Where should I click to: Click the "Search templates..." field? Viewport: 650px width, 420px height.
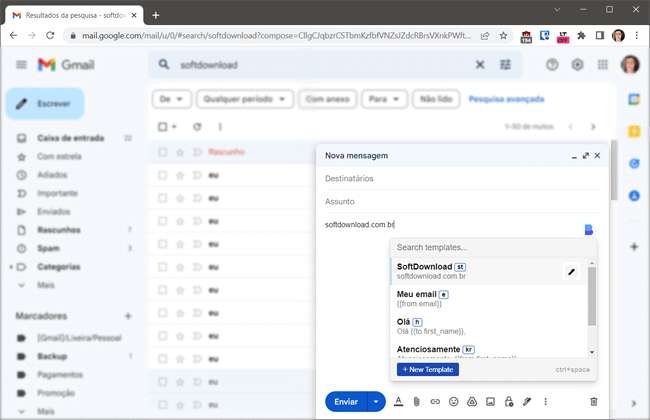[490, 247]
